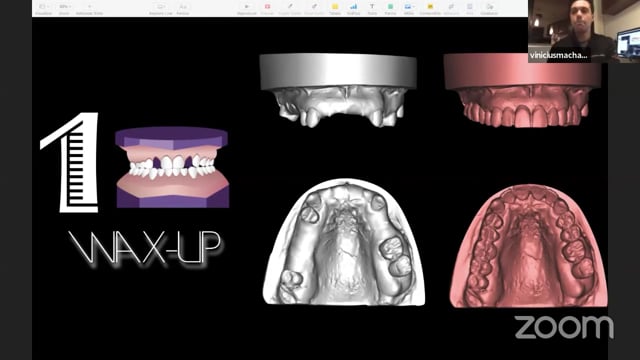Image resolution: width=640 pixels, height=360 pixels.
Task: Click the Collaborate icon at toolbar end
Action: (489, 7)
